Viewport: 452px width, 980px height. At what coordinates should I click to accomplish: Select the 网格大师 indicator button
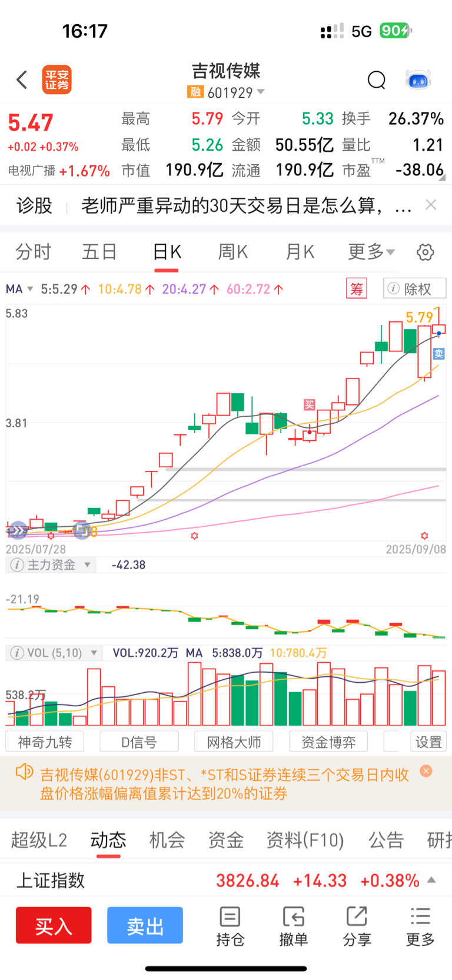pyautogui.click(x=234, y=742)
